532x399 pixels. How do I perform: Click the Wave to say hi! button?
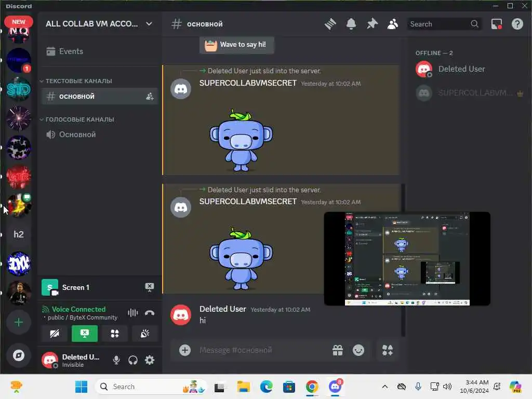tap(237, 45)
